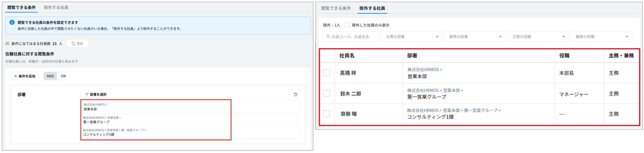Screen dimensions: 644x153
Task: Select the AND condition toggle
Action: click(50, 76)
